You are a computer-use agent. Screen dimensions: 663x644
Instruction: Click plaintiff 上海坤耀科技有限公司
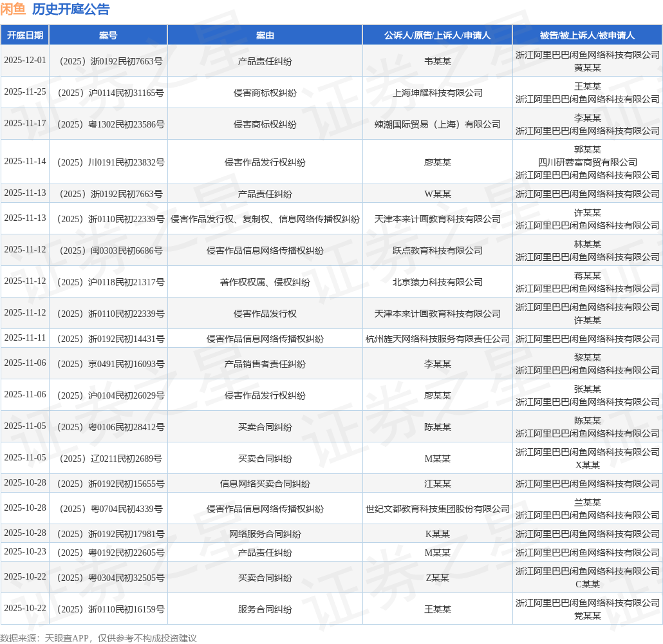click(437, 93)
